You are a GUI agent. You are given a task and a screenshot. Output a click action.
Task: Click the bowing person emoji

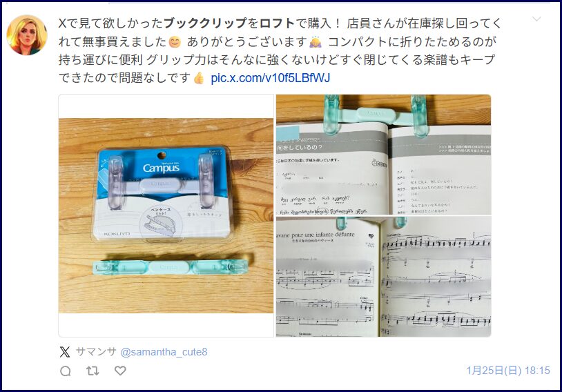pos(316,42)
